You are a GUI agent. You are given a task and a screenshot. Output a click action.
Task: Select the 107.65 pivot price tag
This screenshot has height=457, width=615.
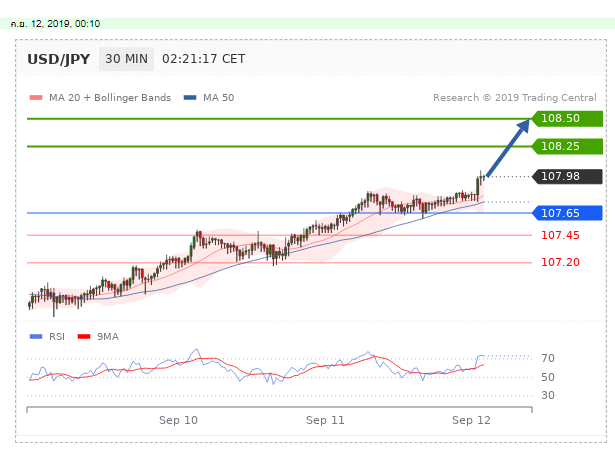click(567, 213)
